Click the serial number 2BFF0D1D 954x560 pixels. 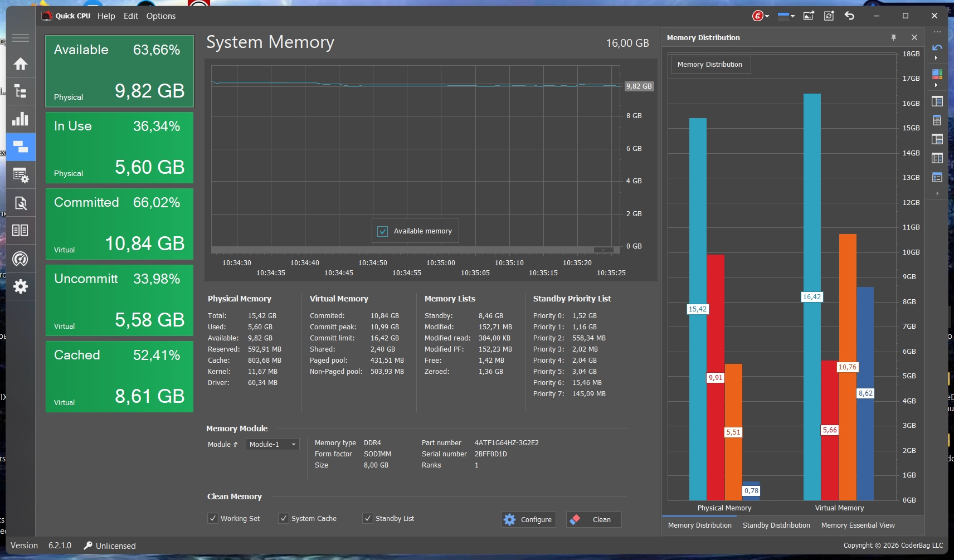click(x=491, y=454)
